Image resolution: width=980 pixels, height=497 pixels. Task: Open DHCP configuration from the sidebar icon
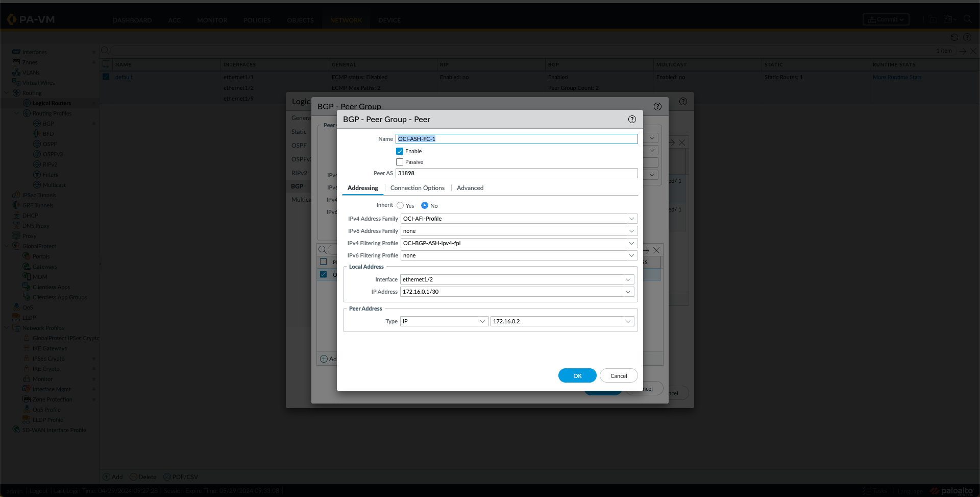(17, 215)
